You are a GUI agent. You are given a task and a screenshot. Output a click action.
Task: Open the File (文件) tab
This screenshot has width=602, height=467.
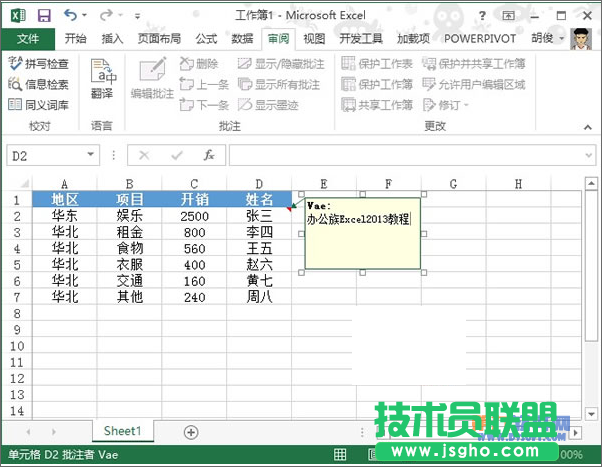tap(28, 39)
